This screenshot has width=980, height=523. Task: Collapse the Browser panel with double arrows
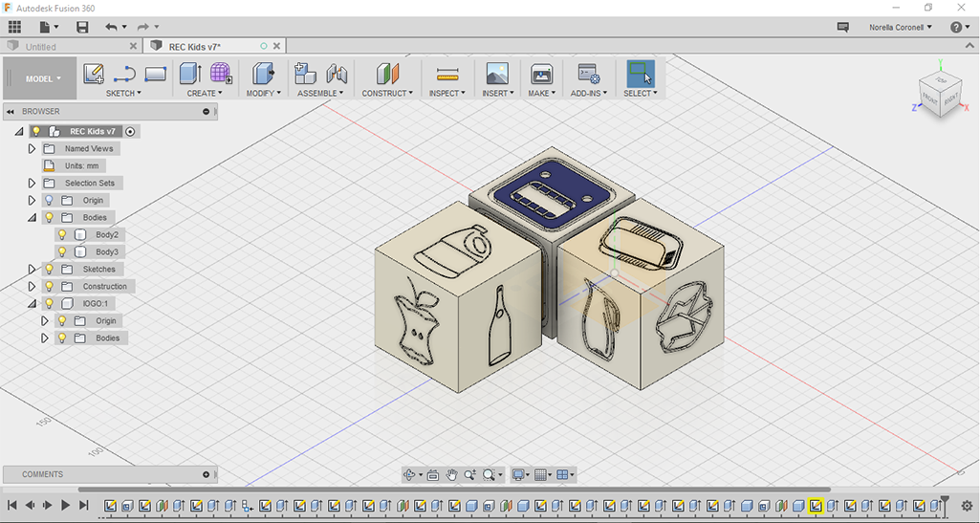coord(11,111)
